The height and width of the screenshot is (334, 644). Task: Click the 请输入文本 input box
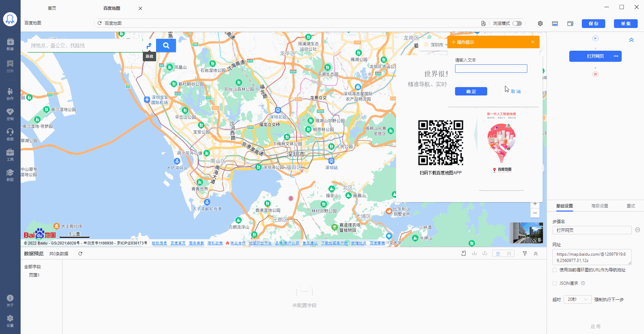click(x=491, y=69)
